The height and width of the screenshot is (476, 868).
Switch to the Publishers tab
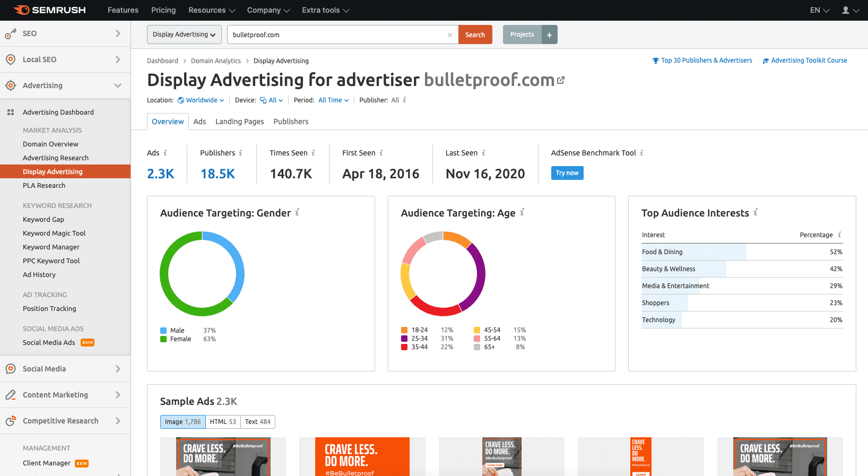click(x=291, y=122)
